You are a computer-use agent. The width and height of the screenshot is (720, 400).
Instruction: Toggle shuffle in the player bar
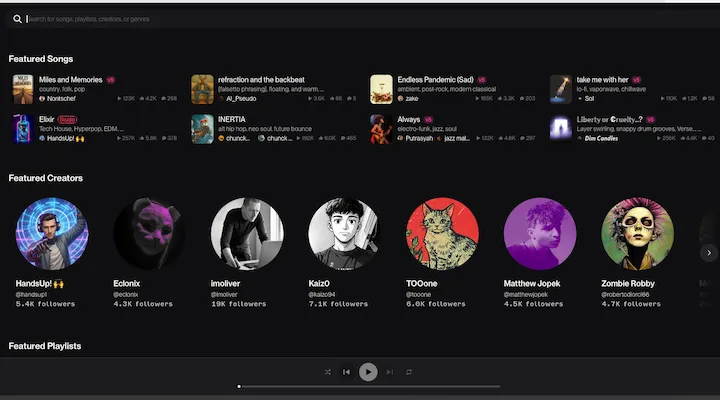327,372
